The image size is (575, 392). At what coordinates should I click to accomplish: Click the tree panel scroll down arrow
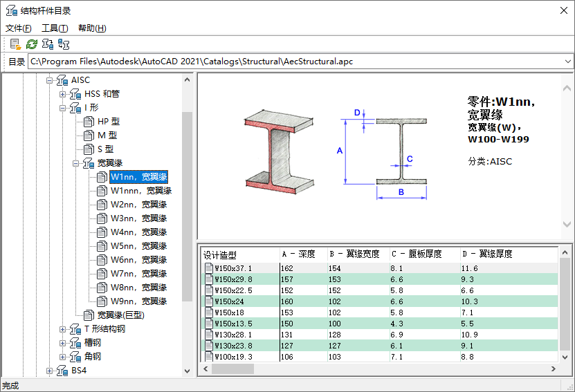[x=187, y=371]
